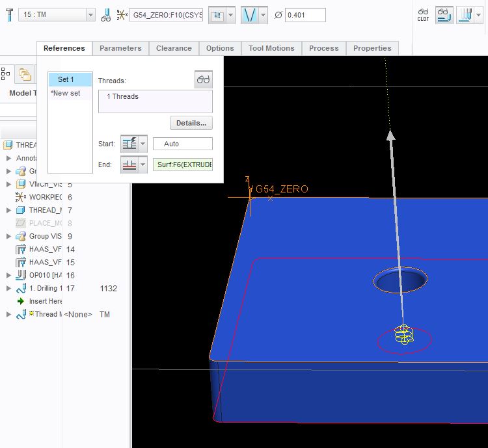Open the Clearance tab
Screen dimensions: 488x448
pyautogui.click(x=174, y=48)
